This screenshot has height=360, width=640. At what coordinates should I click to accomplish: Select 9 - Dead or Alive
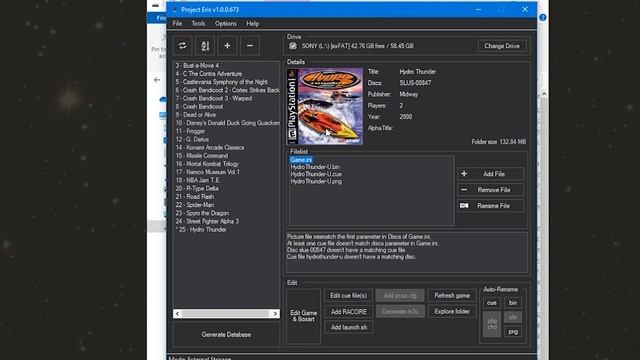(196, 115)
